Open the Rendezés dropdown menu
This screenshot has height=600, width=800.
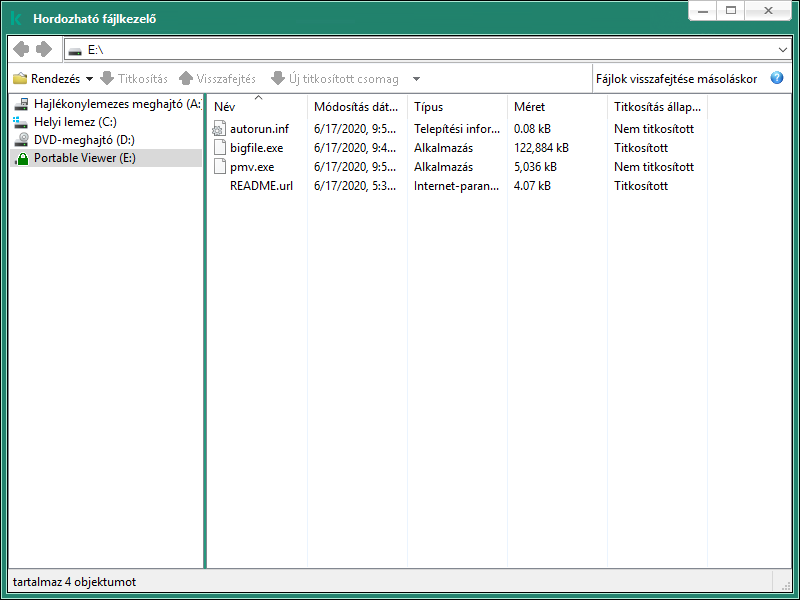tap(54, 78)
